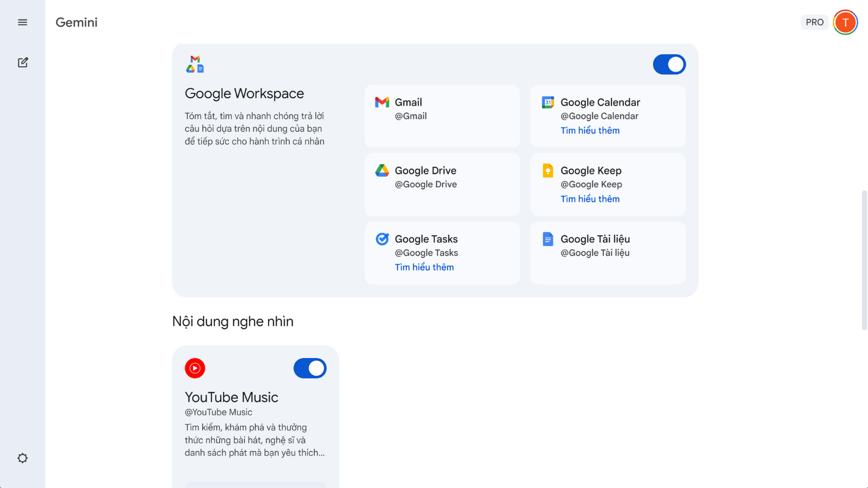Select the Google Tasks icon

382,239
